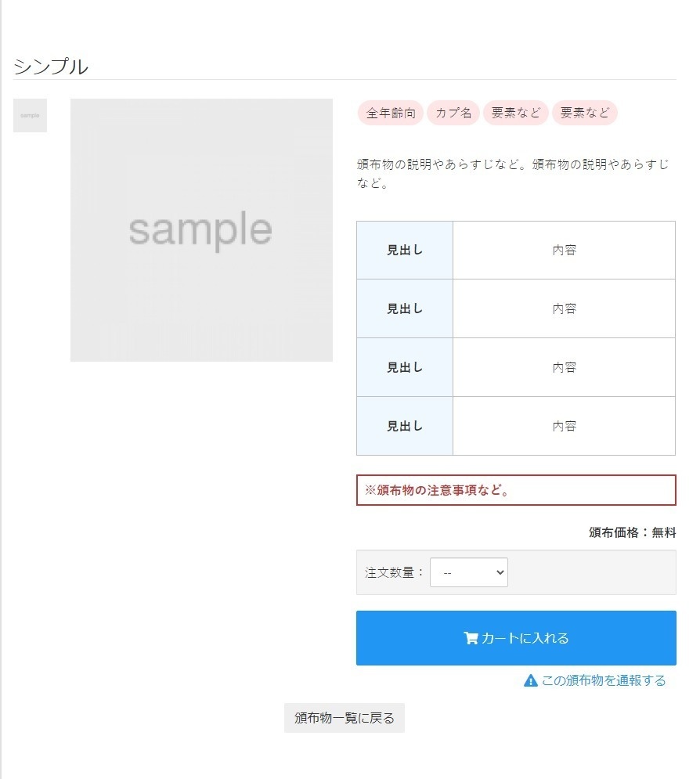700x779 pixels.
Task: Select the 全年齢向 tag pill
Action: click(x=391, y=112)
